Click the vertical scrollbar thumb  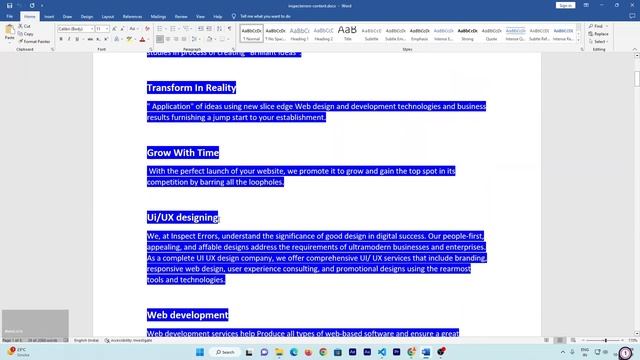pyautogui.click(x=637, y=78)
